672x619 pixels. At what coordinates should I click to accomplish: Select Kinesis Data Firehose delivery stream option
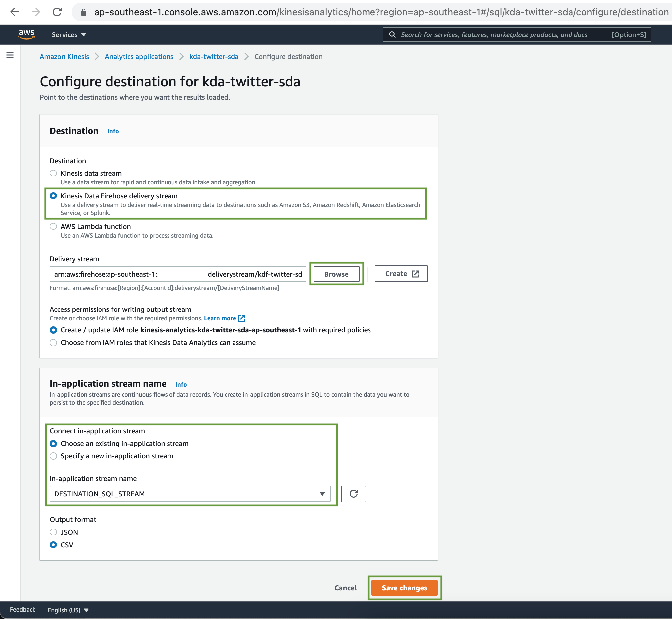click(x=53, y=196)
